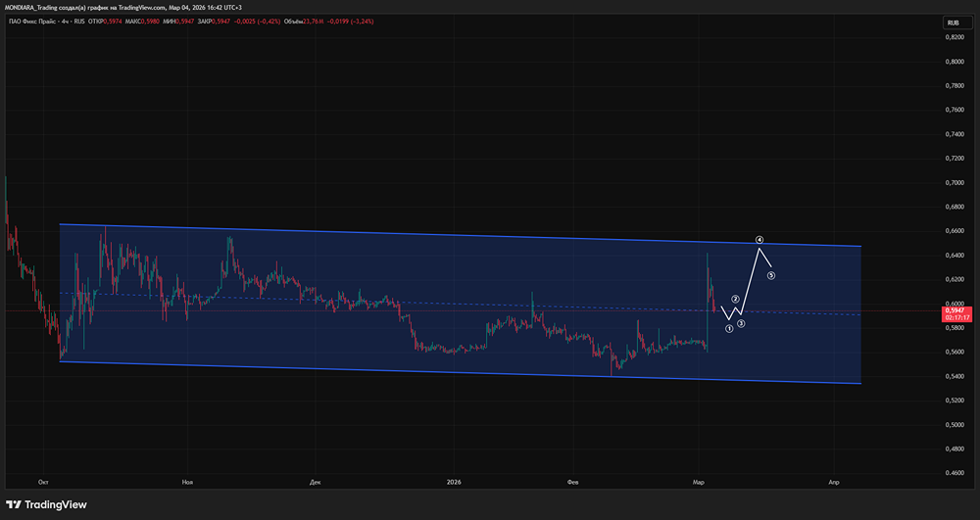Click the 0,7800 price axis label
Screen dimensions: 980x520
point(954,86)
